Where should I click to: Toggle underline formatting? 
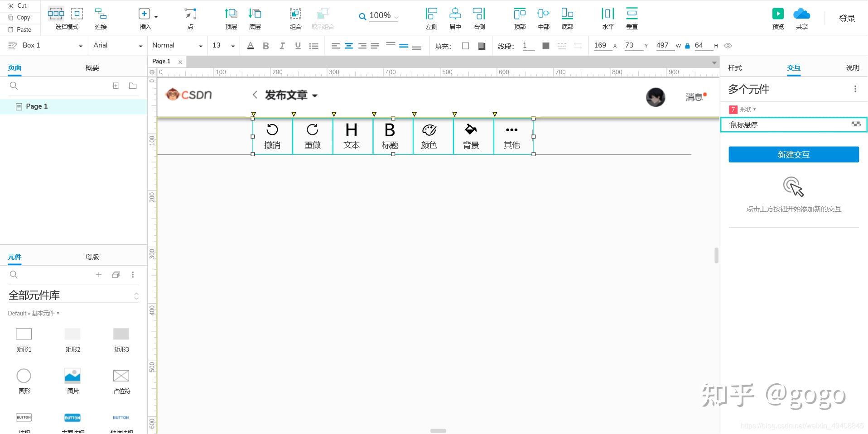point(298,46)
